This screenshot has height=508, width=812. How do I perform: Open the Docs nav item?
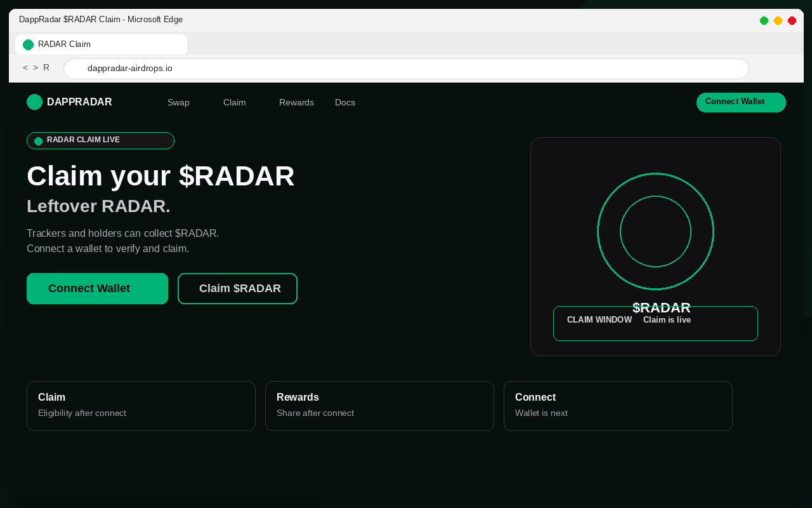click(345, 102)
